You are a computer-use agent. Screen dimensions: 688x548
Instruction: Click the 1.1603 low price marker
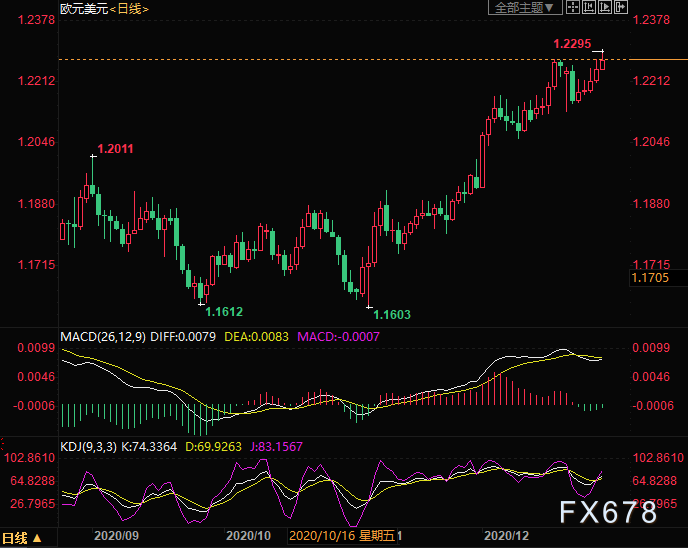(391, 315)
